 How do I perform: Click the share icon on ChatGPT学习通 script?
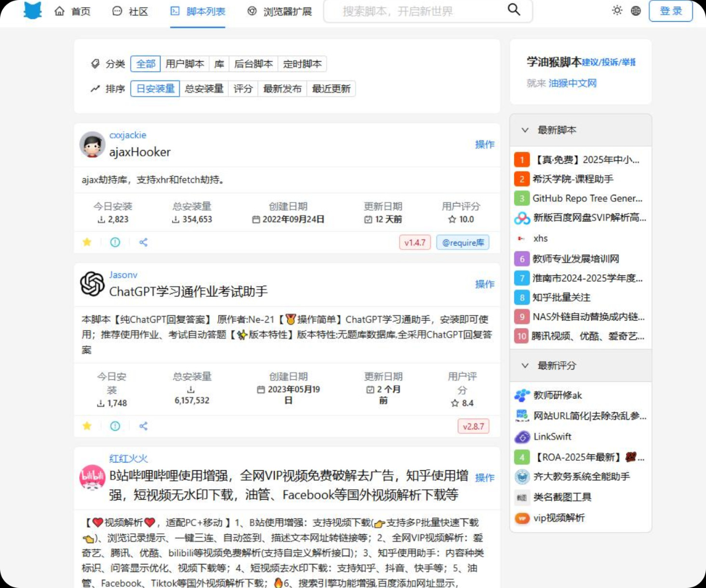(x=144, y=426)
